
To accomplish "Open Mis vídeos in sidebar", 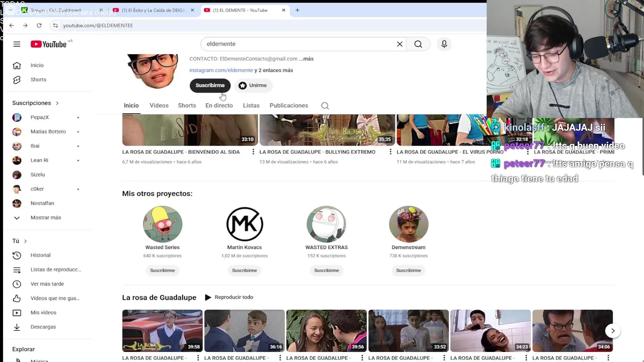I will 43,313.
